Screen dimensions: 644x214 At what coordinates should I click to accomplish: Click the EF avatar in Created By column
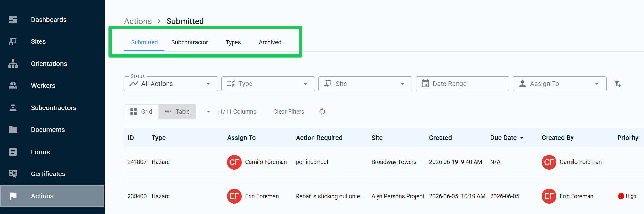[x=549, y=196]
